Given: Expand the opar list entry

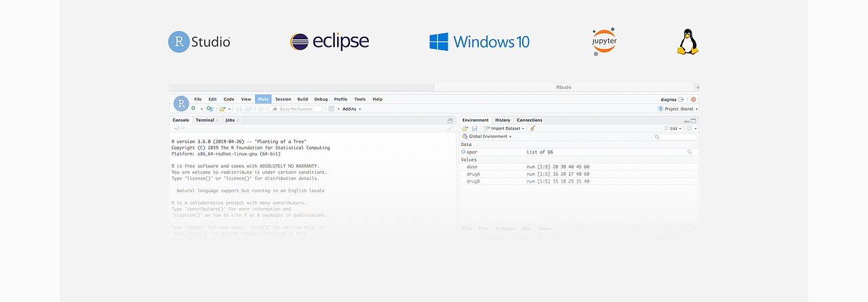Looking at the screenshot, I should 463,152.
